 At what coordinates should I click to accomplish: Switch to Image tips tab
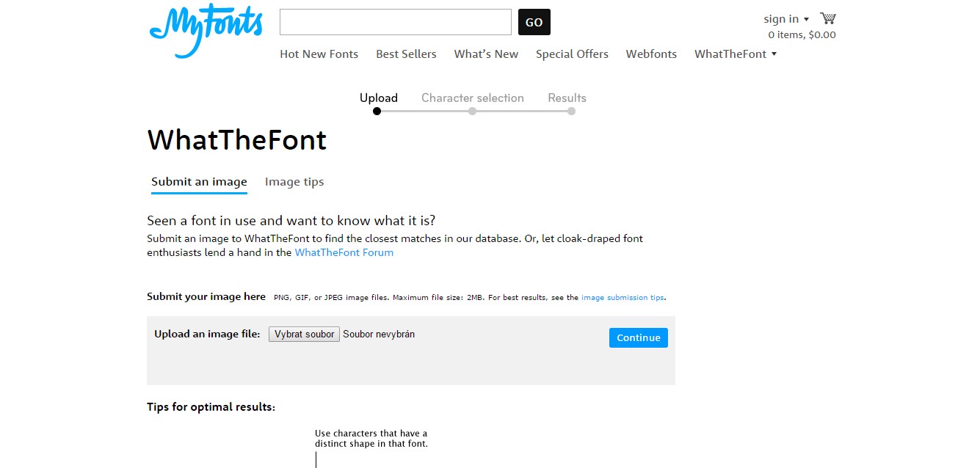point(294,182)
